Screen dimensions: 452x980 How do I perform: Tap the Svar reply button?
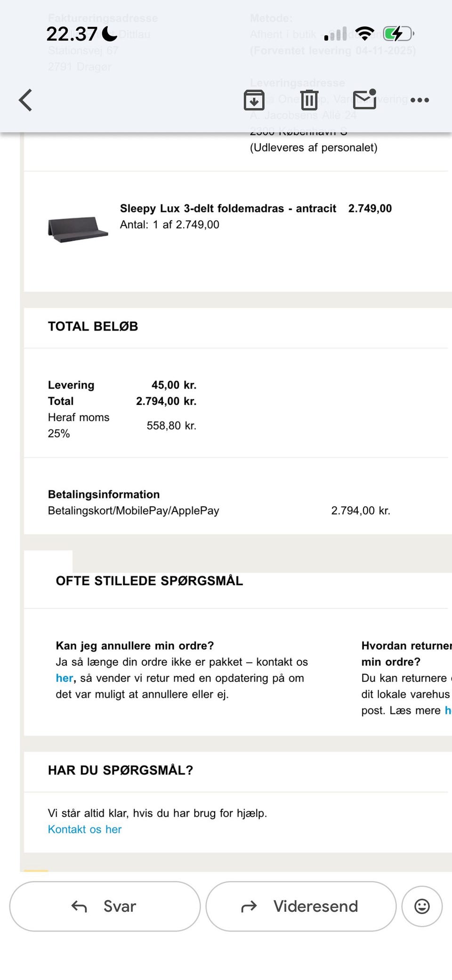point(105,906)
